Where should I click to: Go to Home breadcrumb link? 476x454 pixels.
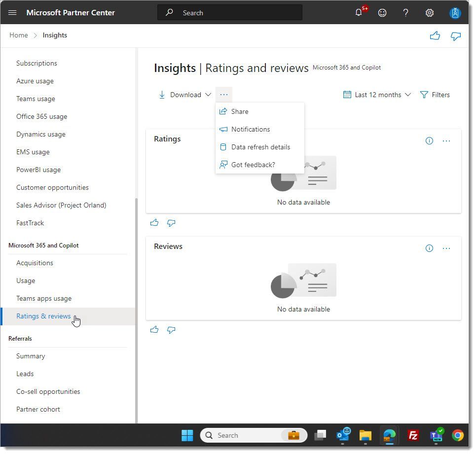point(19,35)
